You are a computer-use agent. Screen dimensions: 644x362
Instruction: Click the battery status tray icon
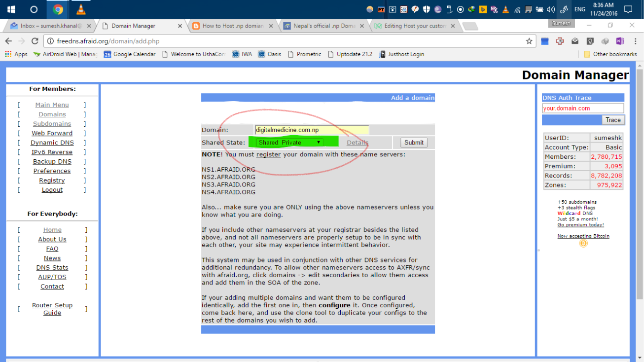point(539,9)
